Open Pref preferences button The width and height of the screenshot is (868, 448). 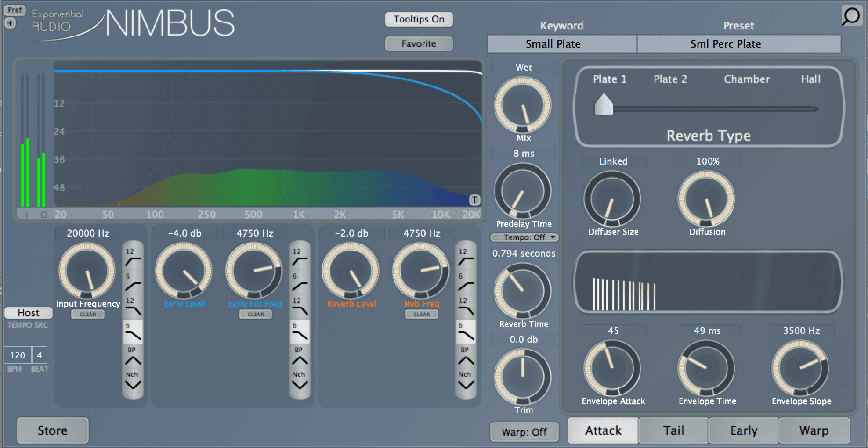pos(15,10)
